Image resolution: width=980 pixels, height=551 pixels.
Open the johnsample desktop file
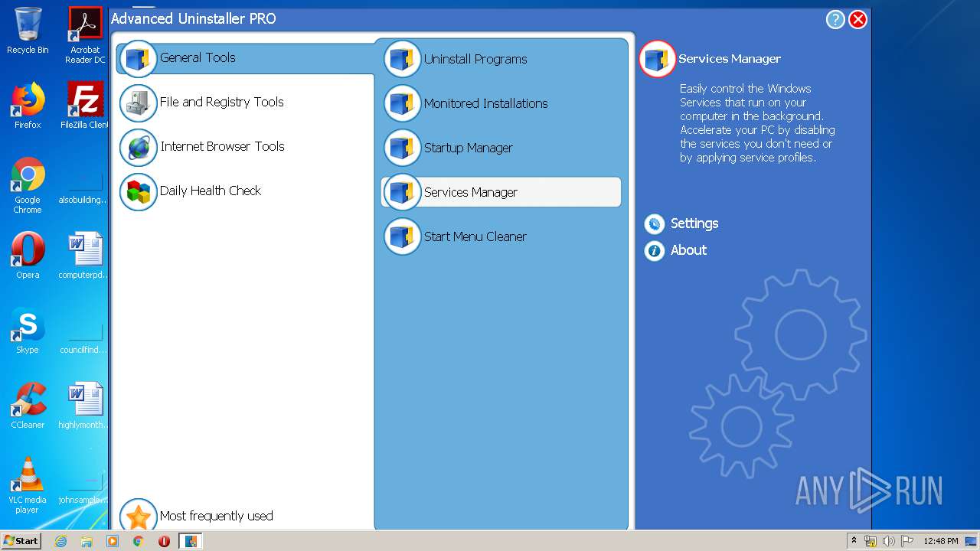pyautogui.click(x=85, y=487)
